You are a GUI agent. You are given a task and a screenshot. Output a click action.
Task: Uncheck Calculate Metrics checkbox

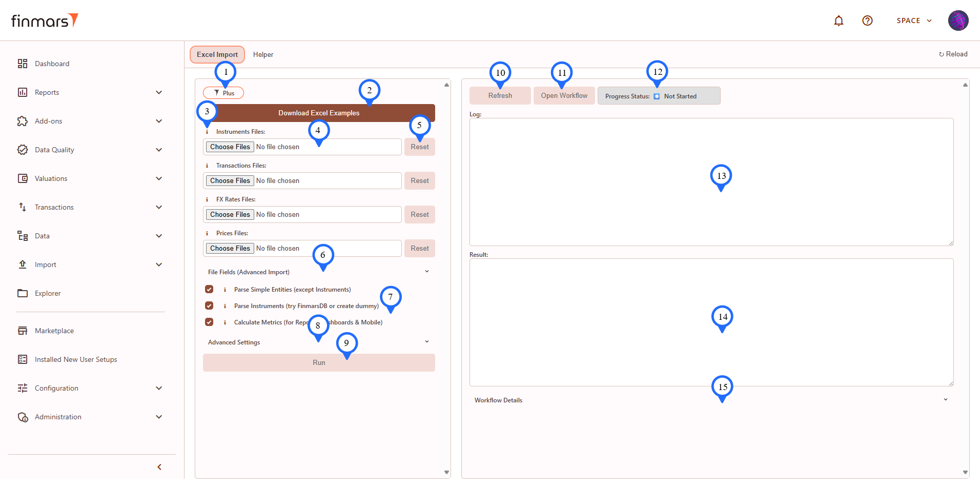[209, 322]
